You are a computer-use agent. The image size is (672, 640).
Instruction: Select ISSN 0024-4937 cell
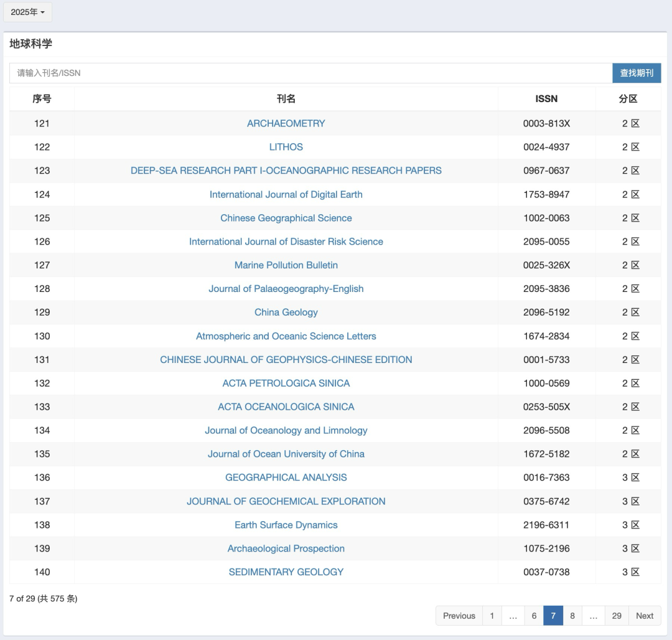pos(546,147)
